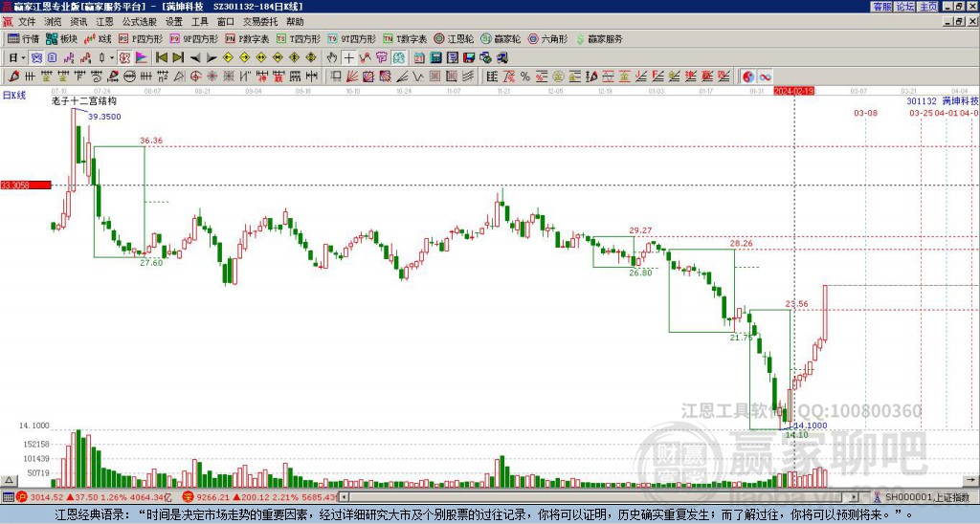Image resolution: width=980 pixels, height=524 pixels.
Task: Click the 9266.21 index value in status bar
Action: pos(212,497)
